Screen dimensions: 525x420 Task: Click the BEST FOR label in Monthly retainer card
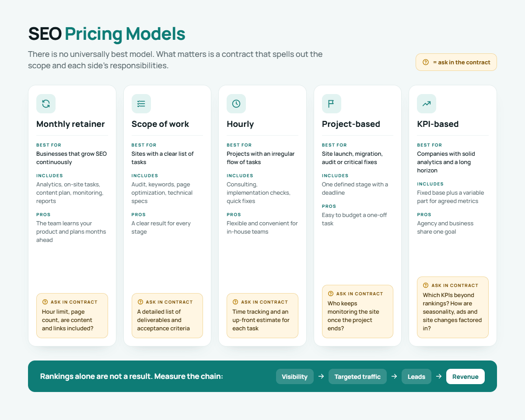[49, 145]
